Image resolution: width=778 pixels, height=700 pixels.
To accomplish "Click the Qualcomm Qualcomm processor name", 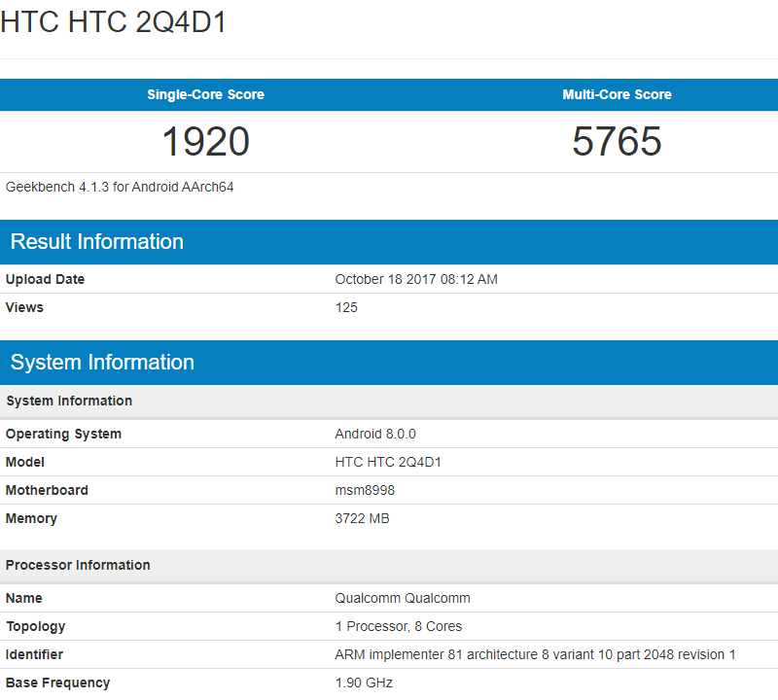I will (x=403, y=598).
